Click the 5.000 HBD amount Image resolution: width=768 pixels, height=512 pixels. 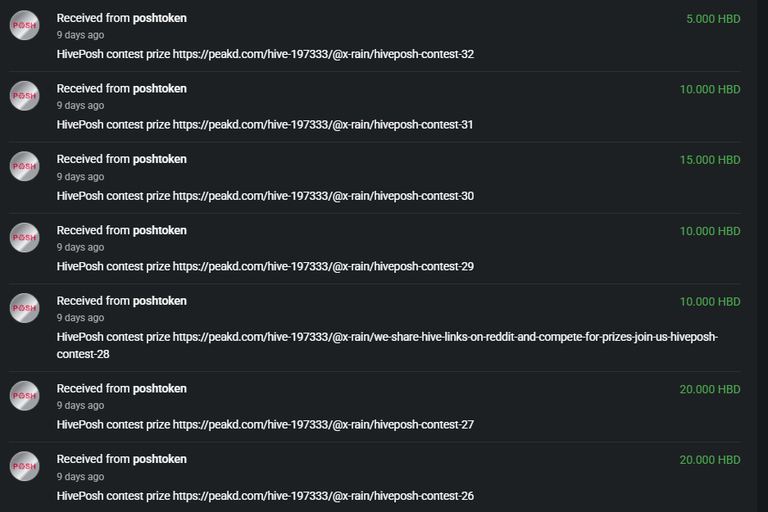713,19
